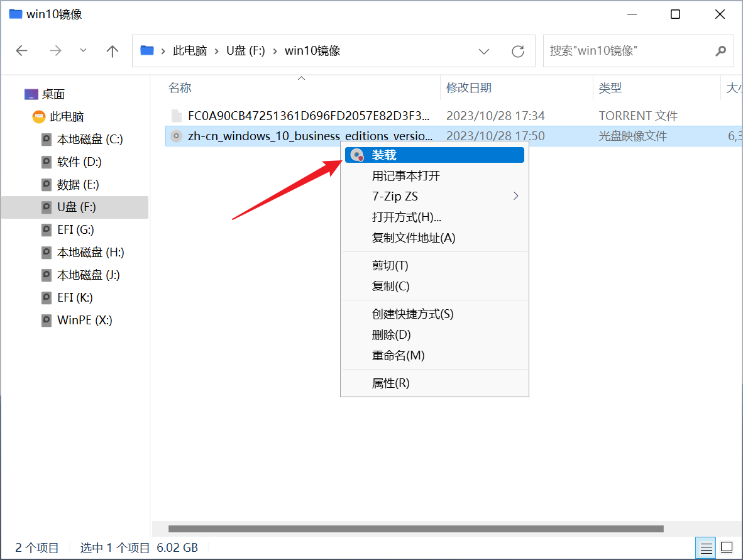Expand chevron before 此电脑 in breadcrumb
Viewport: 743px width, 560px height.
[163, 51]
